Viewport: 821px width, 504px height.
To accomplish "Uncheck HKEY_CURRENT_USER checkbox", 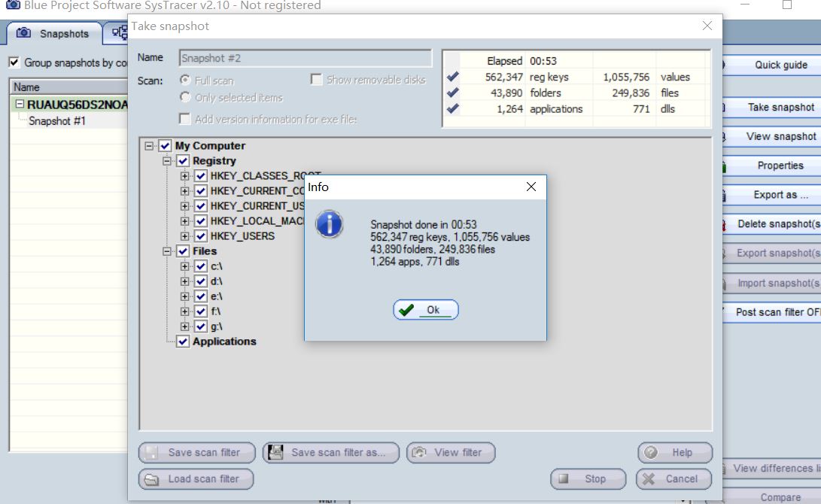I will [201, 205].
